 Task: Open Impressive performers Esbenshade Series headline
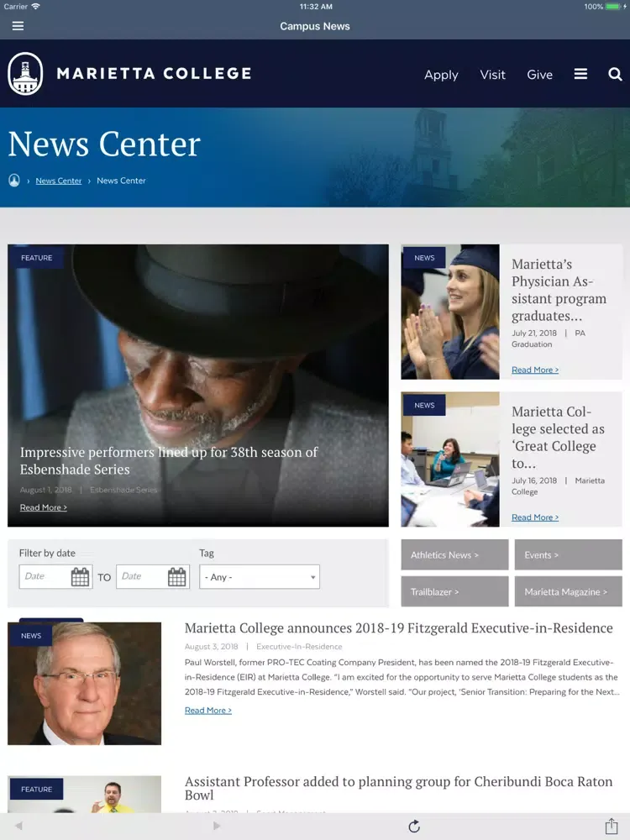(x=169, y=460)
